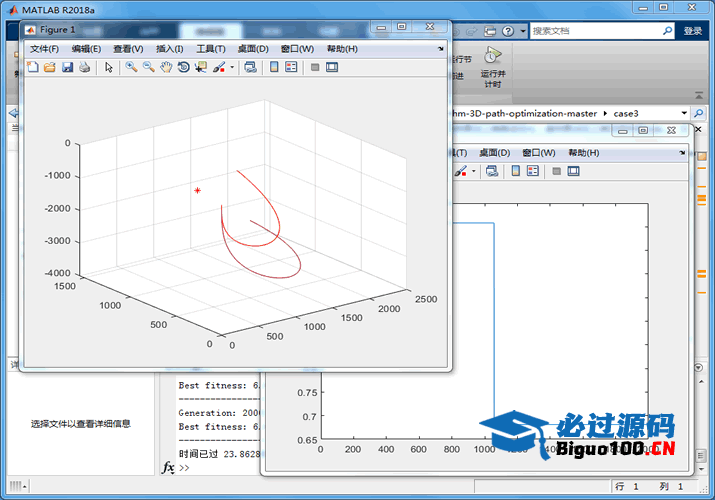Select the Zoom In tool in Figure 1
The width and height of the screenshot is (715, 500).
(131, 67)
